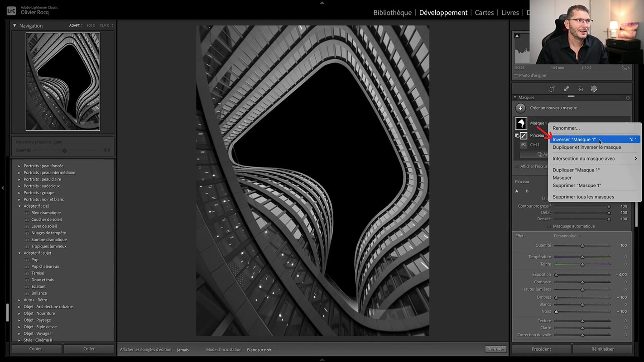
Task: Click the Terminé button
Action: (495, 349)
